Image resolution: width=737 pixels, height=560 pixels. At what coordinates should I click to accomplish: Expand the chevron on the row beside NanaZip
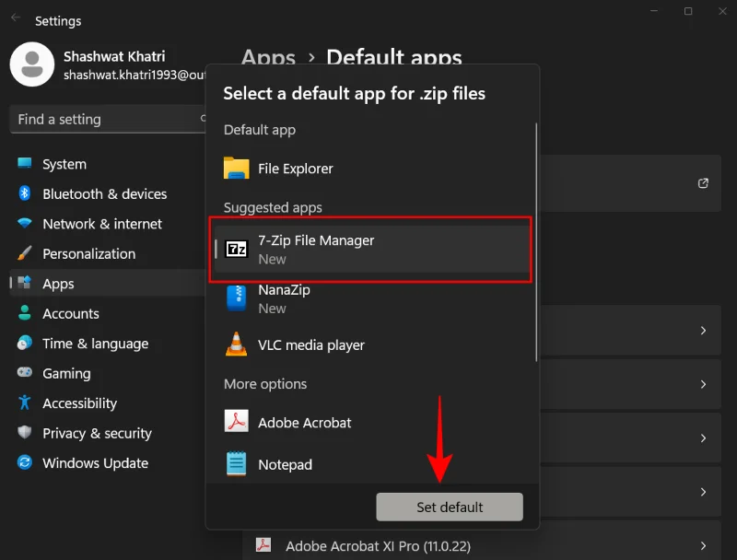705,331
